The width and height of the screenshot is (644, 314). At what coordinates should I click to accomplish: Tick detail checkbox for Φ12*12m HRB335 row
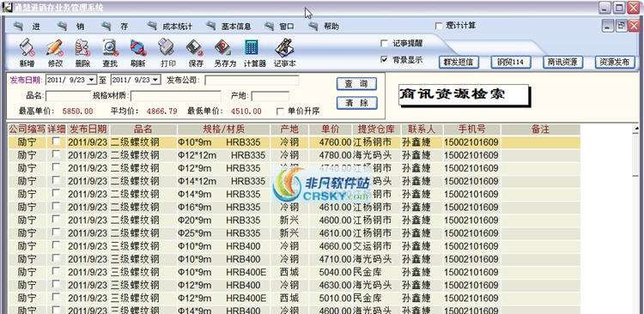56,154
